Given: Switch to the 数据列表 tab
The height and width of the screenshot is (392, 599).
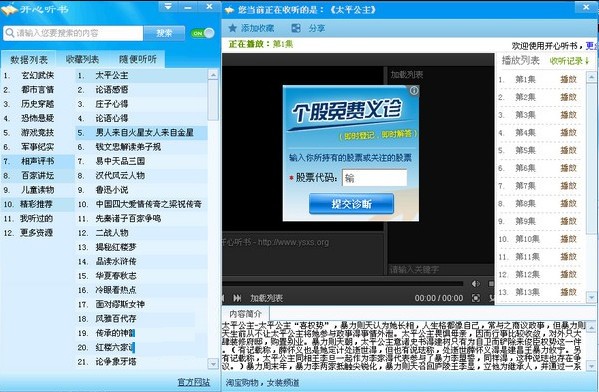Looking at the screenshot, I should 29,60.
